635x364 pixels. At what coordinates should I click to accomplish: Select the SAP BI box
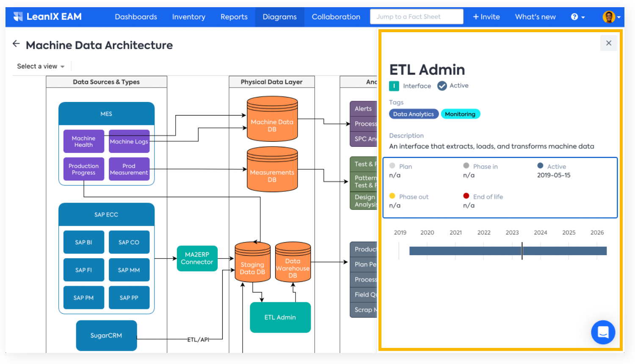pos(84,242)
